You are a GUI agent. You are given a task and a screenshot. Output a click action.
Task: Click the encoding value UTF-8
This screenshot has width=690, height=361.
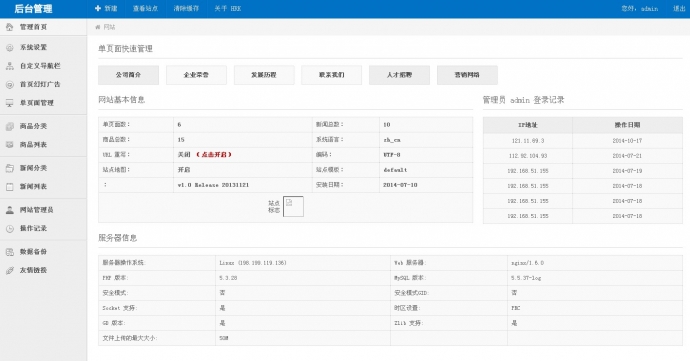point(392,155)
